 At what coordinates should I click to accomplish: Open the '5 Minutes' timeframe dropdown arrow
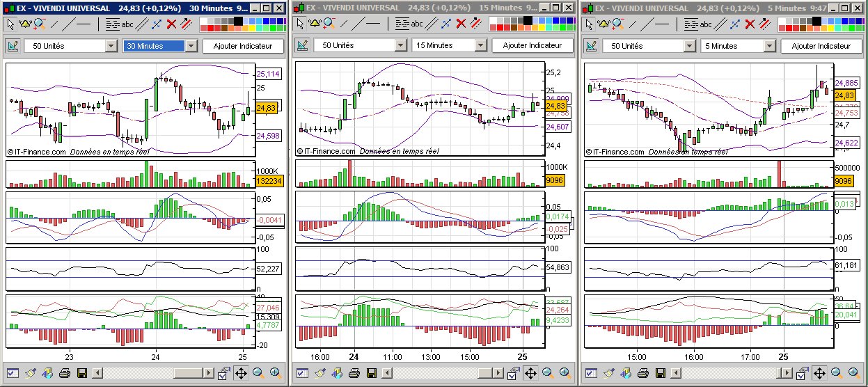pos(769,46)
